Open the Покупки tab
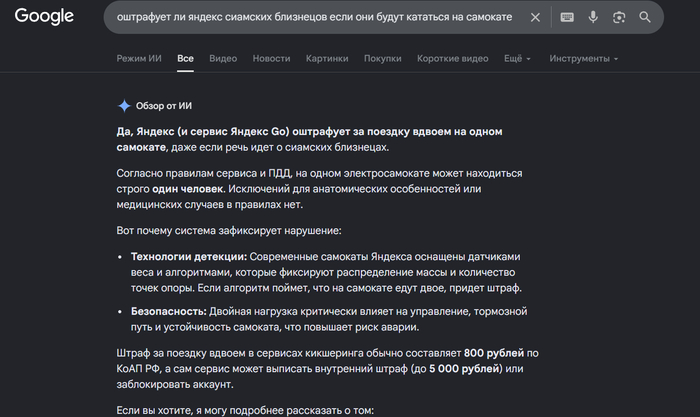The height and width of the screenshot is (417, 700). [x=383, y=58]
